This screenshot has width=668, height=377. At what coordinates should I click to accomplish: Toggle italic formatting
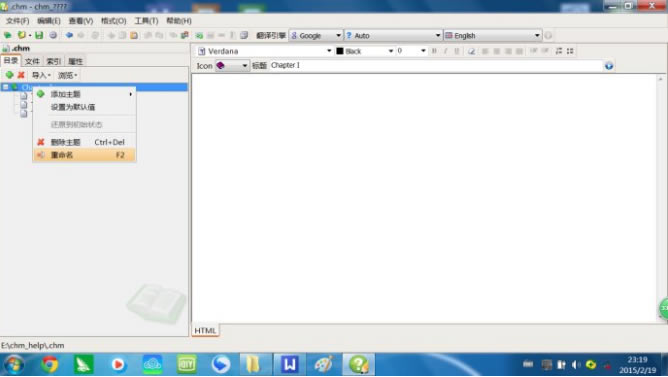pyautogui.click(x=446, y=51)
